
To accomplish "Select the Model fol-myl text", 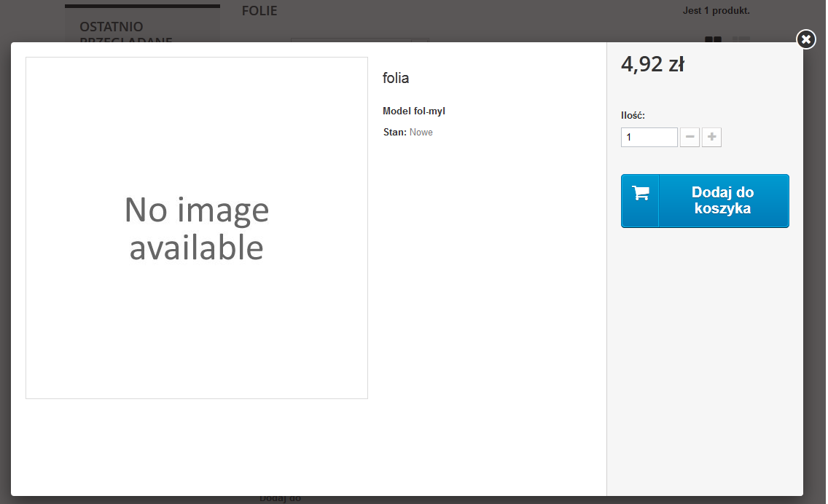I will [414, 111].
